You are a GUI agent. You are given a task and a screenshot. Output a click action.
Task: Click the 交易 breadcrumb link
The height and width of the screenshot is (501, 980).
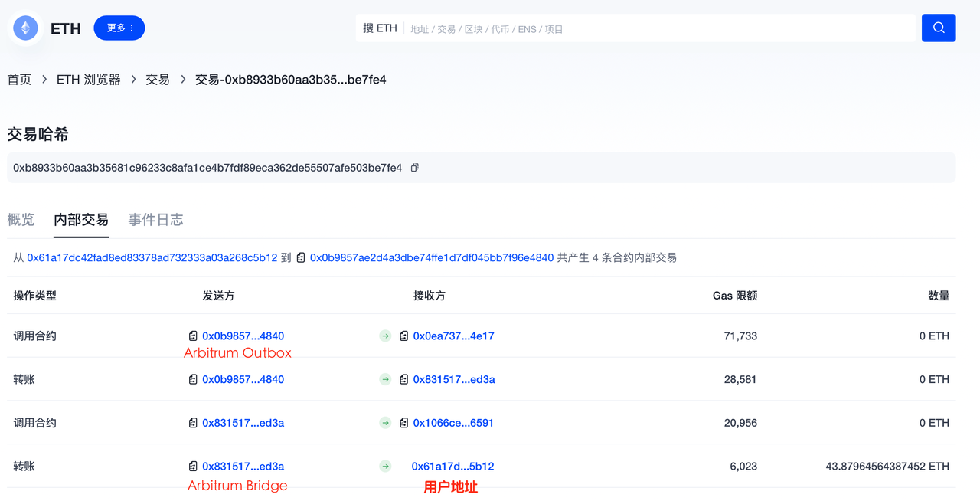(158, 80)
